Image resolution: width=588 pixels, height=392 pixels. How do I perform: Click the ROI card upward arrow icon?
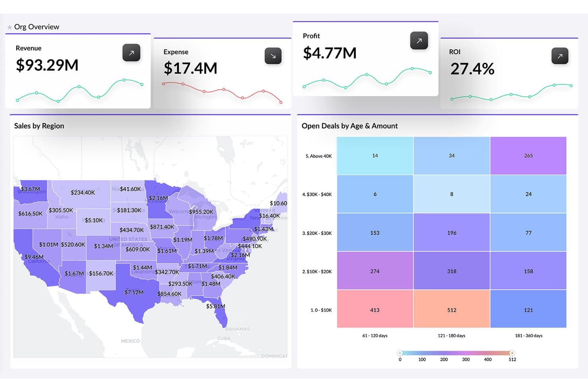tap(560, 56)
